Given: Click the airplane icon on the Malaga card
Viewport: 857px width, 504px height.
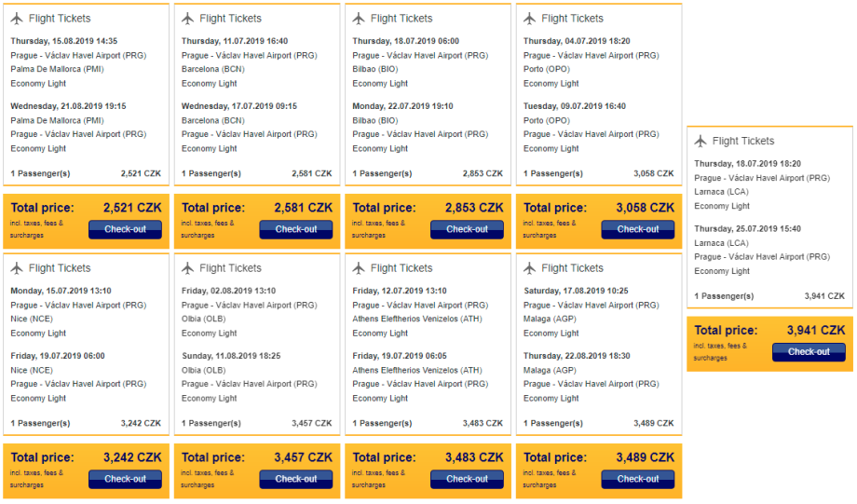Looking at the screenshot, I should [x=529, y=268].
